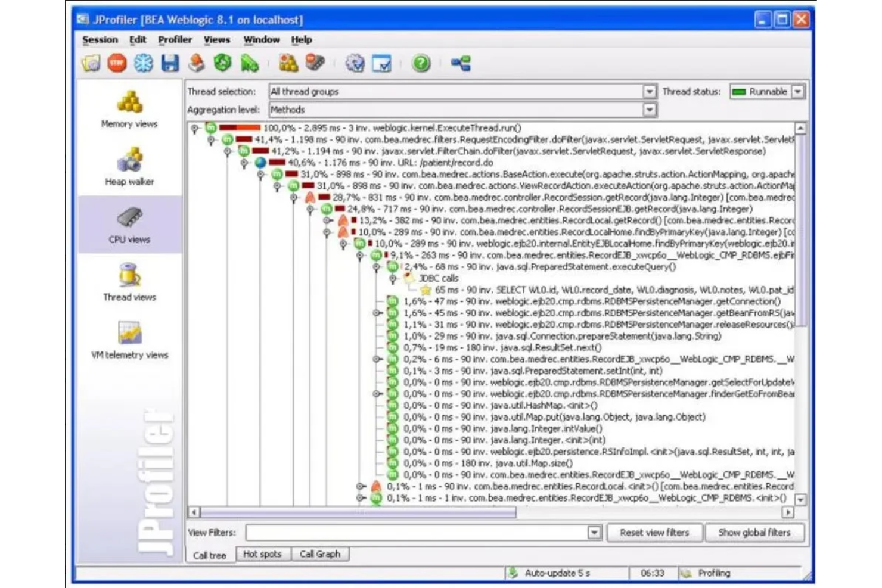The width and height of the screenshot is (882, 588).
Task: Open the Aggregation level dropdown
Action: (650, 110)
